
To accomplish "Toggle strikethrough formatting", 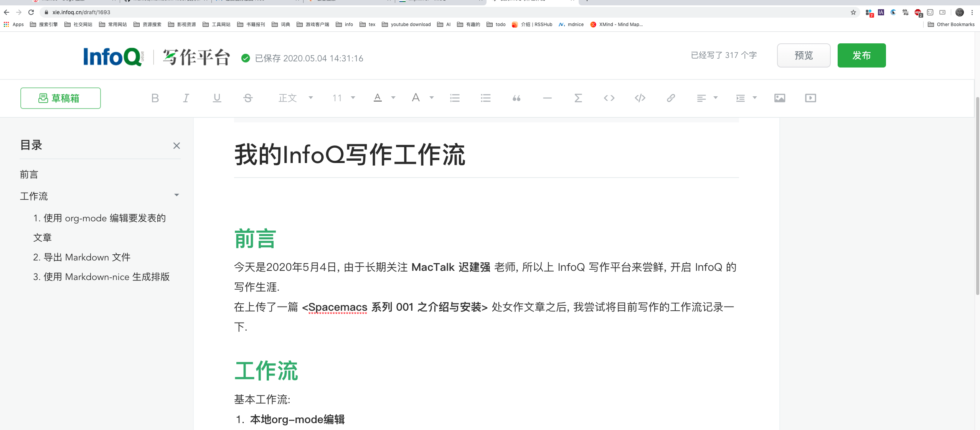I will [x=248, y=98].
